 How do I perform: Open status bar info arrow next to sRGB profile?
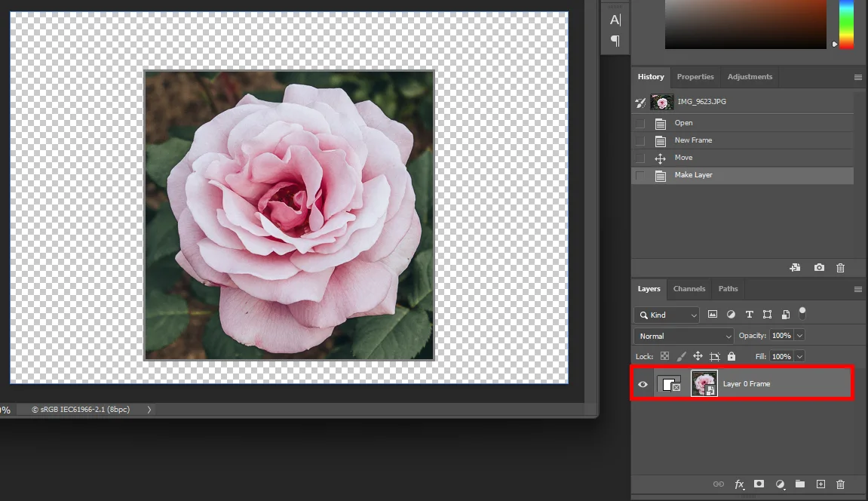click(149, 410)
